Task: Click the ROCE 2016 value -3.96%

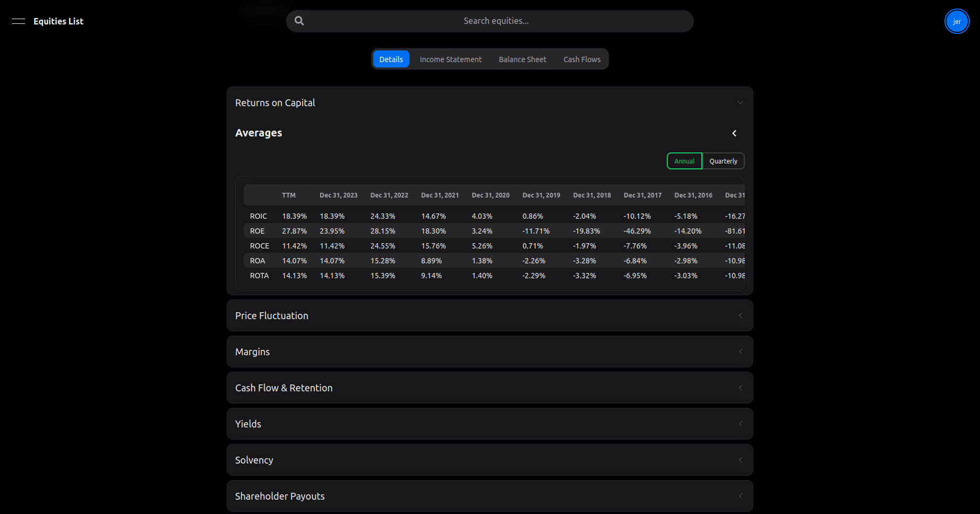Action: pos(686,246)
